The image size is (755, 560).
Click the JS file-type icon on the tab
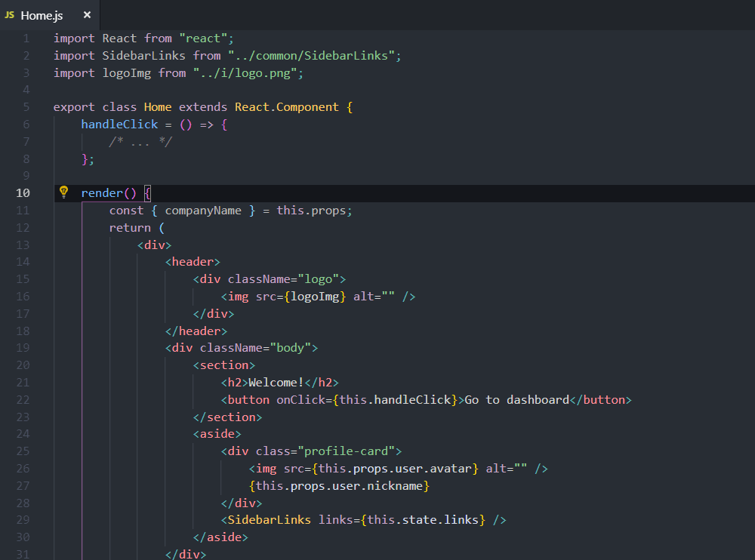[x=10, y=14]
